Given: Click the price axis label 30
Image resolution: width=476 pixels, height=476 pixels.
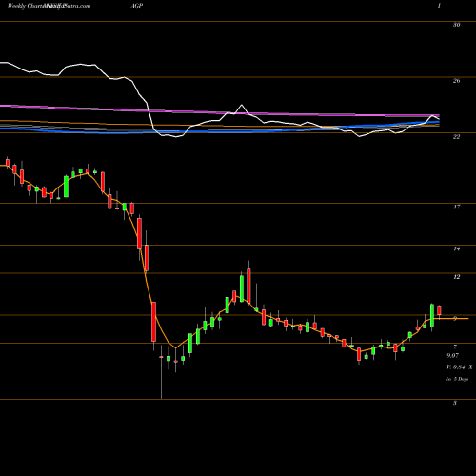Looking at the screenshot, I should point(456,25).
